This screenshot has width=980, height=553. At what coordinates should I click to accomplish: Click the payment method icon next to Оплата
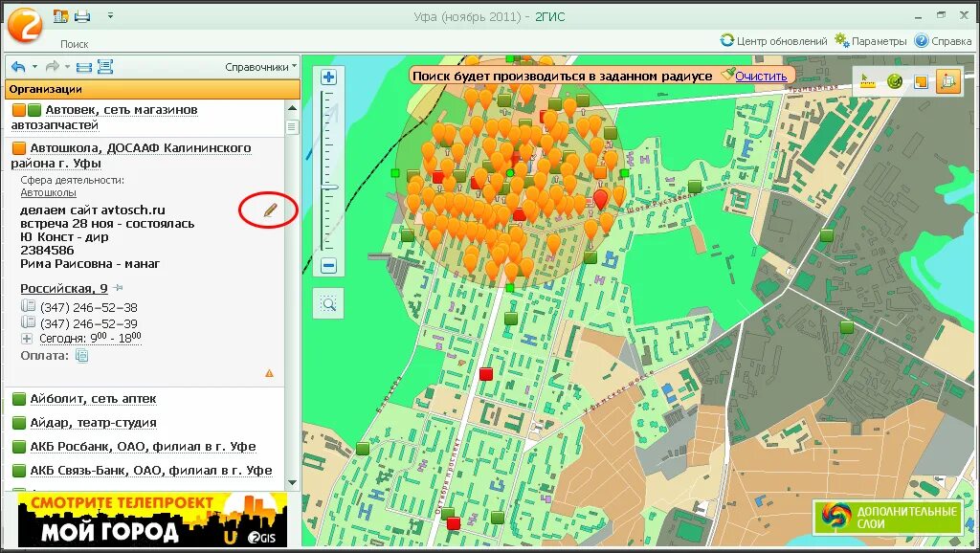pyautogui.click(x=82, y=356)
